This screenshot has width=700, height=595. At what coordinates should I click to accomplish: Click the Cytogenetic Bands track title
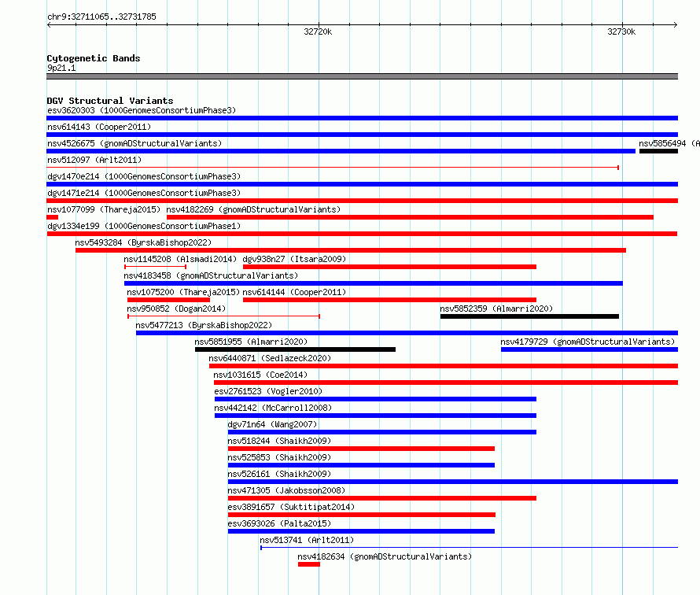[x=94, y=58]
